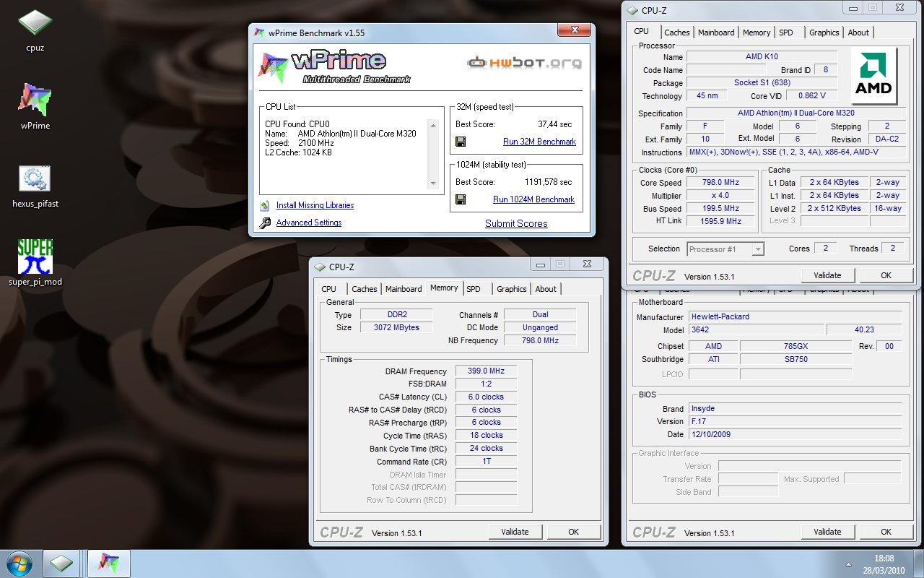
Task: Click the Install Missing Libraries link
Action: (315, 205)
